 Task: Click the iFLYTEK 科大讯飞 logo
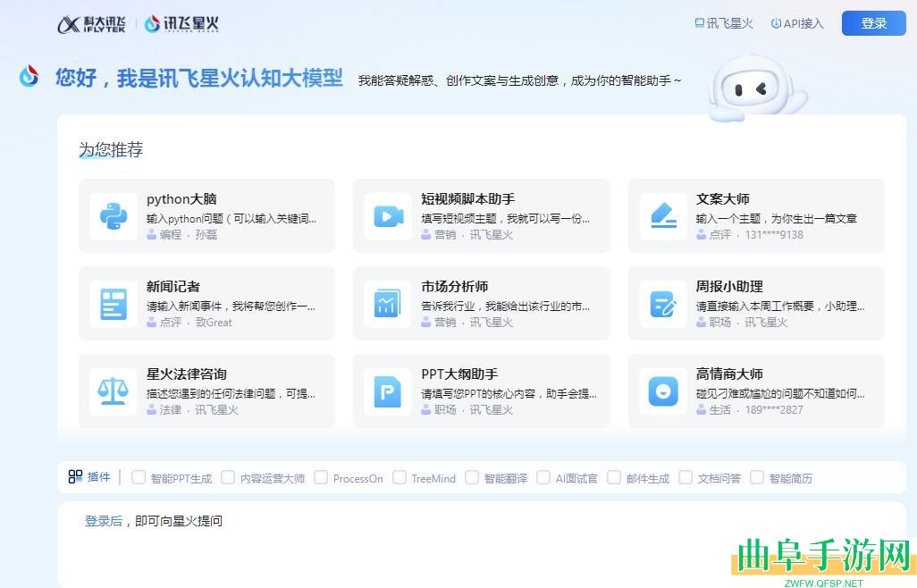92,24
